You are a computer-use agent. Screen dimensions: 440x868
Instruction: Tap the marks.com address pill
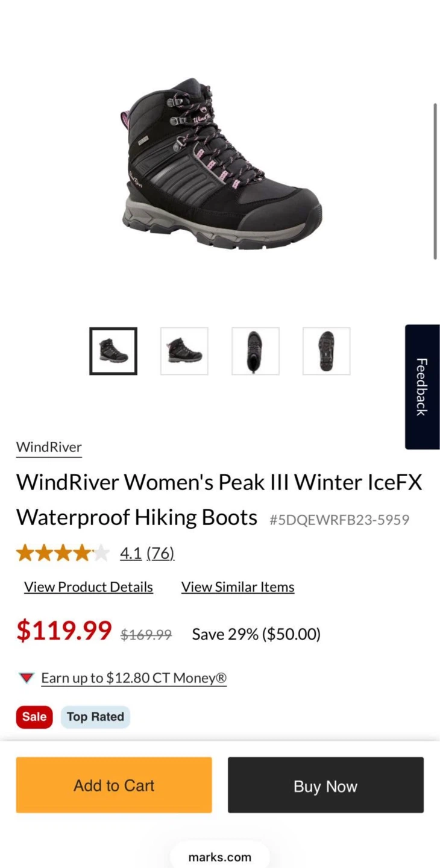(220, 857)
